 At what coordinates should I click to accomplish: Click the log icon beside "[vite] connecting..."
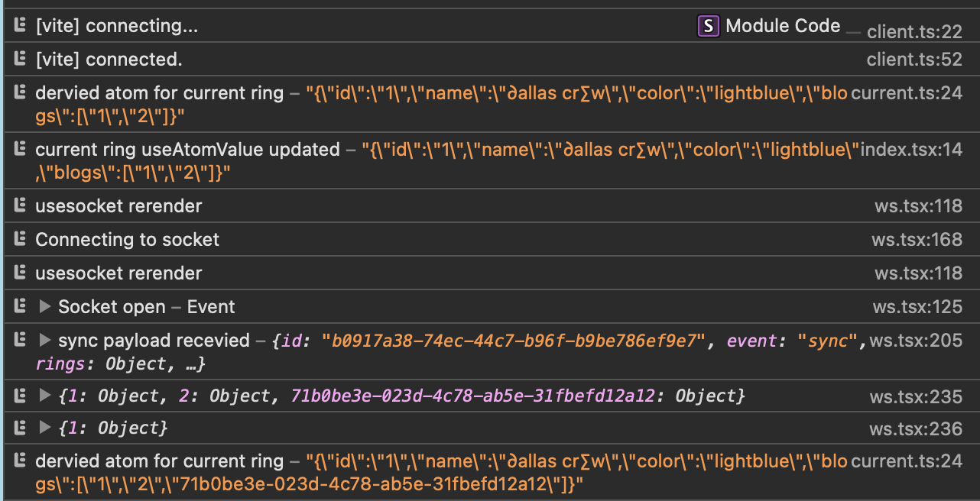pyautogui.click(x=19, y=25)
